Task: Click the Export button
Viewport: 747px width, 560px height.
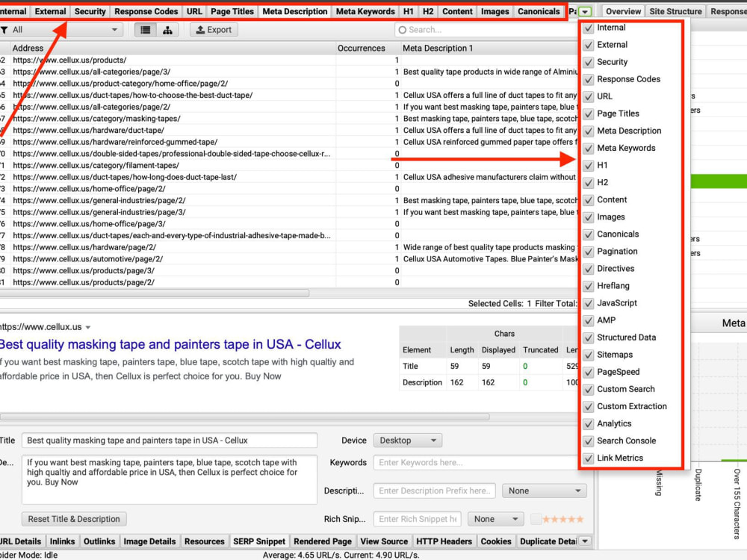Action: click(214, 30)
